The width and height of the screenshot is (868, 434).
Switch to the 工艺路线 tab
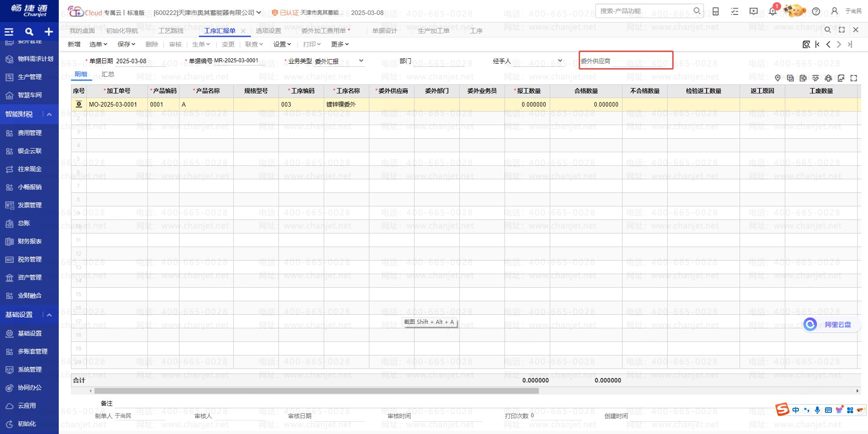[171, 31]
